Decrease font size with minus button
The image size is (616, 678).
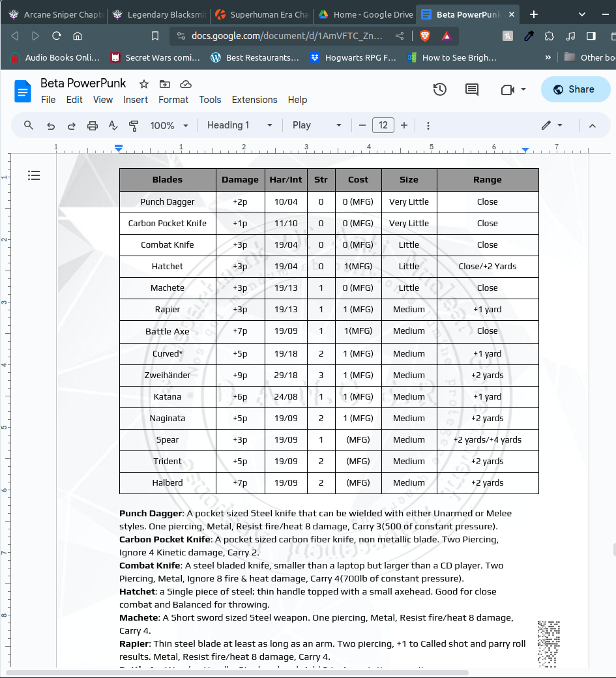tap(362, 125)
